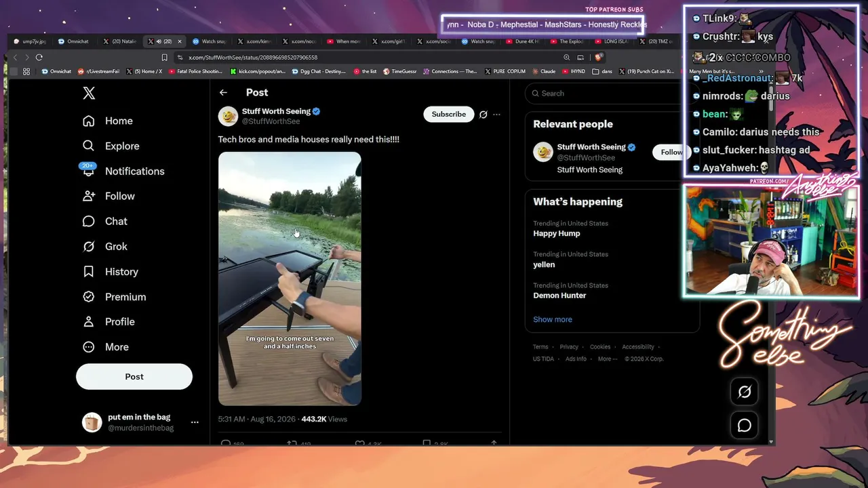Image resolution: width=868 pixels, height=488 pixels.
Task: Go back using the Post header arrow
Action: pyautogui.click(x=223, y=92)
